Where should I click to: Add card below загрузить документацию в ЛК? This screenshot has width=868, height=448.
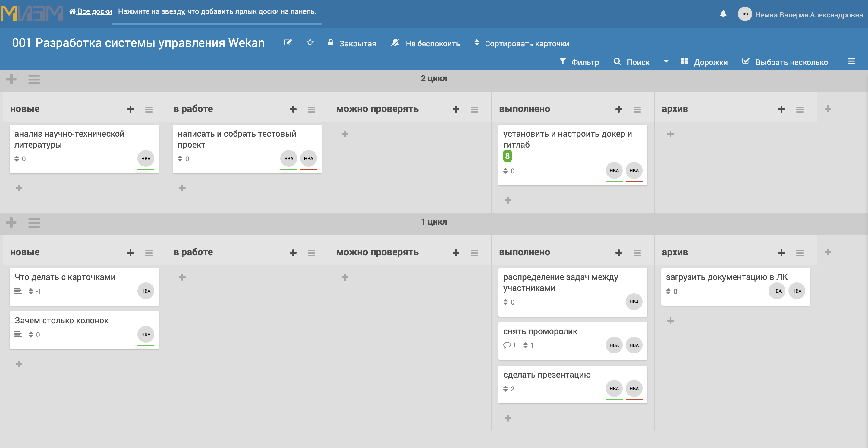(671, 321)
